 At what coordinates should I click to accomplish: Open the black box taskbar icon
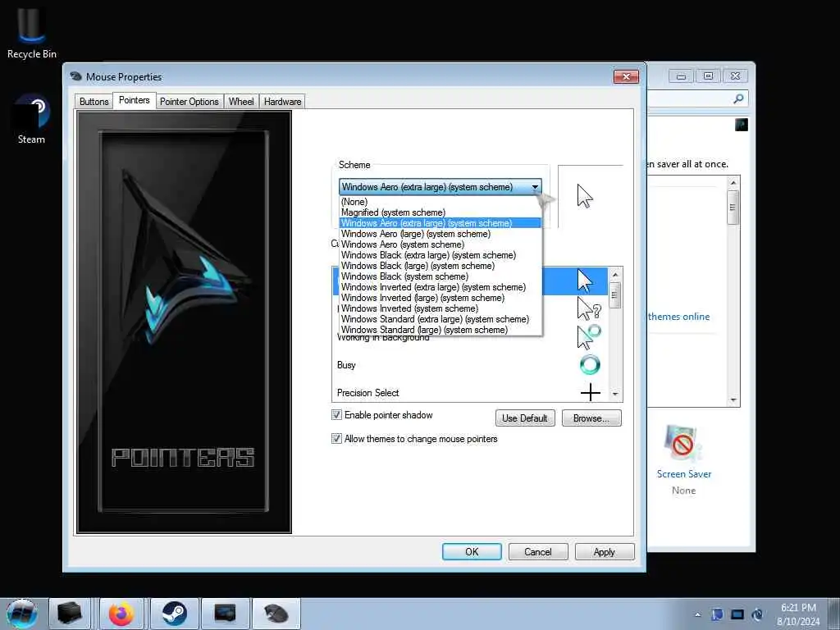click(70, 614)
